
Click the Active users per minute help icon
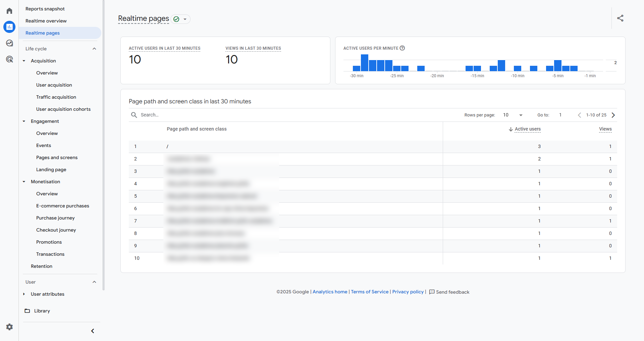click(x=402, y=48)
